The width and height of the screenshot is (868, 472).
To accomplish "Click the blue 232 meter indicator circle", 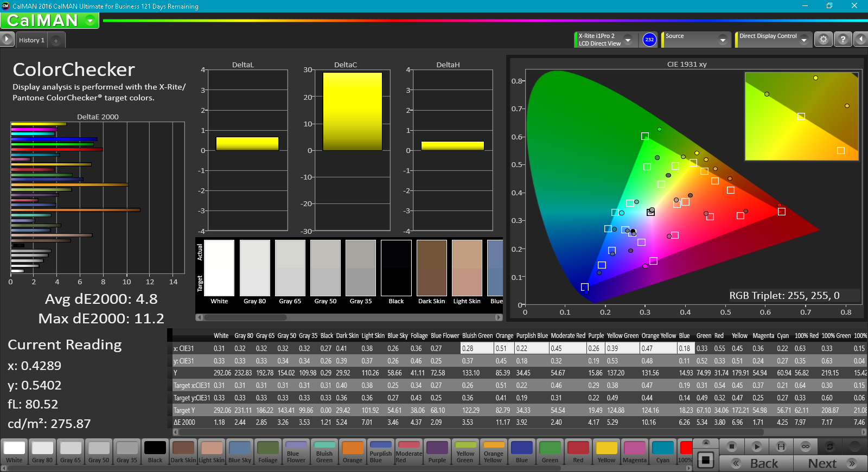I will (x=649, y=40).
